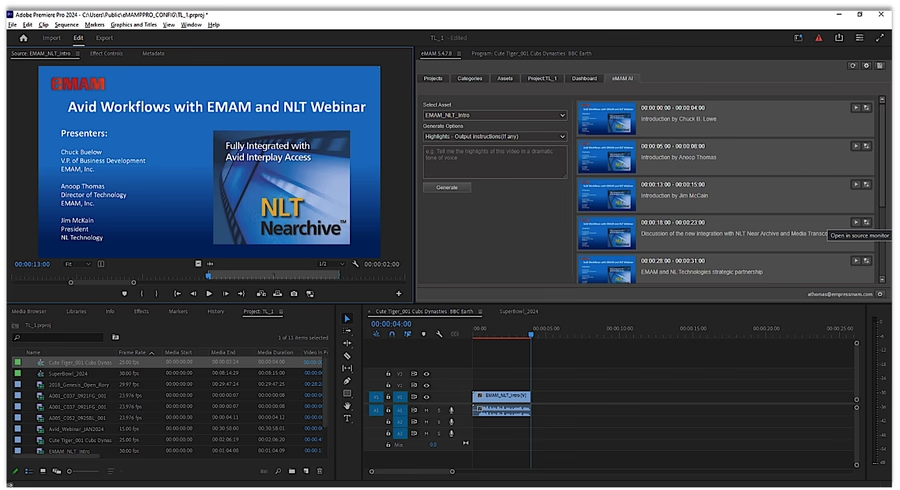Open Source monitor button editor plus icon

coord(398,294)
